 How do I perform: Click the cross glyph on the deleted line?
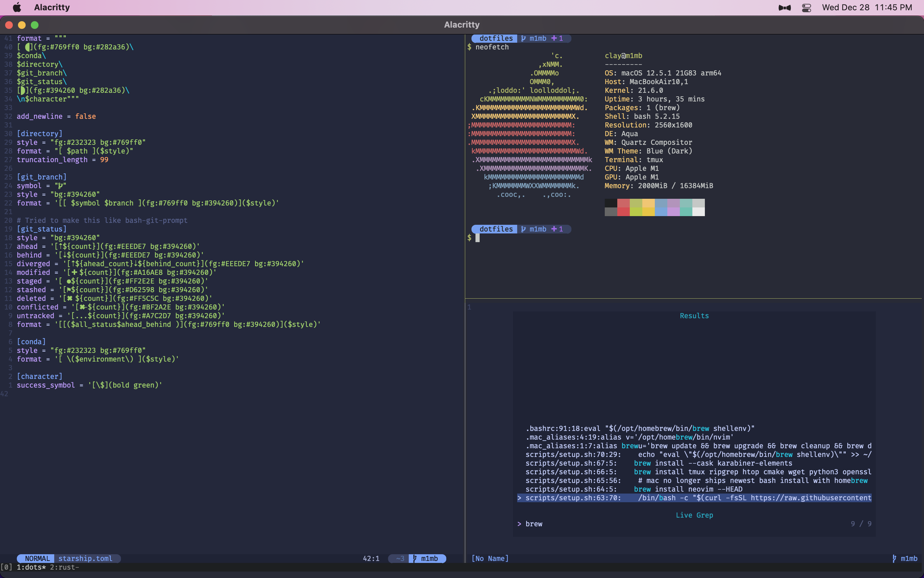pyautogui.click(x=70, y=299)
